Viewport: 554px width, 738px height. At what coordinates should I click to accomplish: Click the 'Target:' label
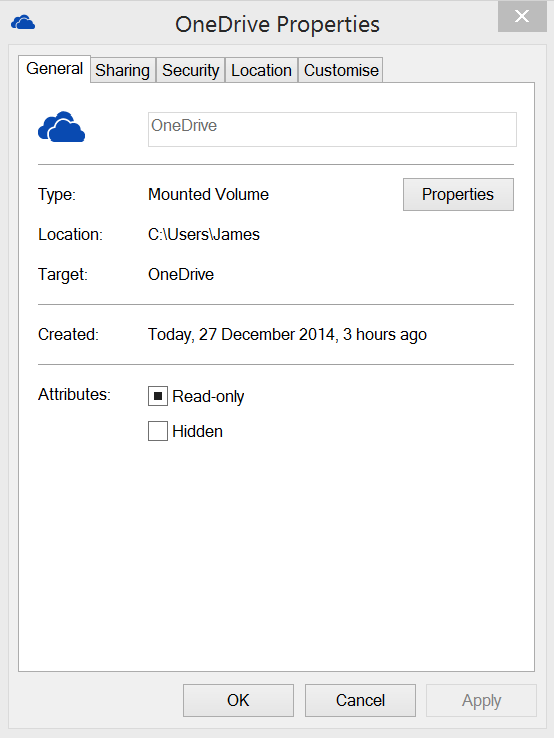point(63,275)
